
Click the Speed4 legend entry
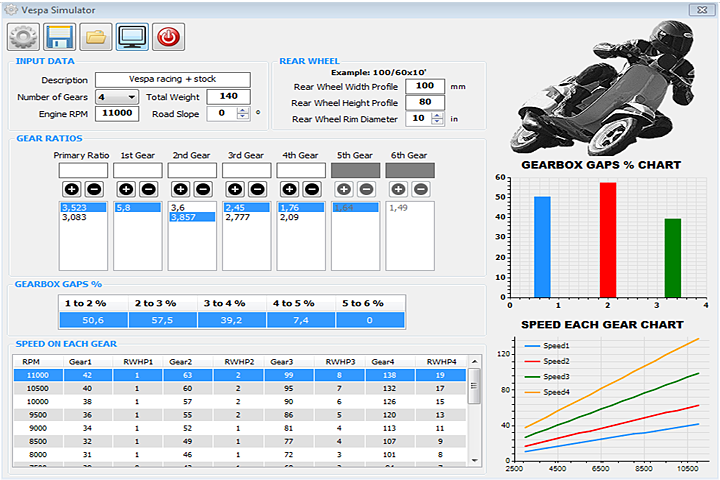click(547, 392)
